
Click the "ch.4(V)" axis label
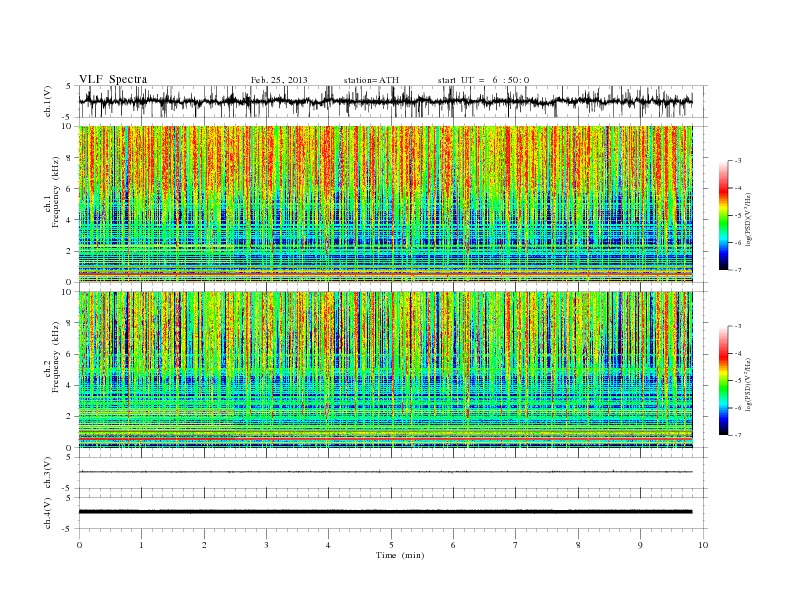click(x=48, y=513)
